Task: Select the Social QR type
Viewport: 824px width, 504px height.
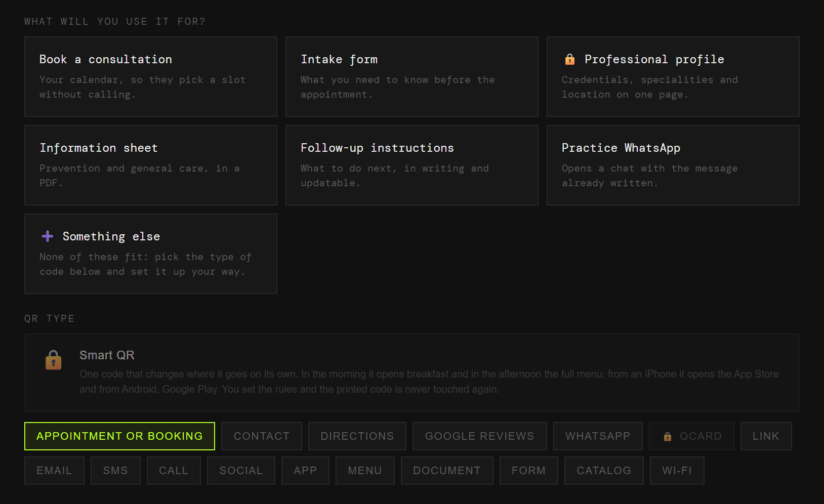Action: (x=241, y=471)
